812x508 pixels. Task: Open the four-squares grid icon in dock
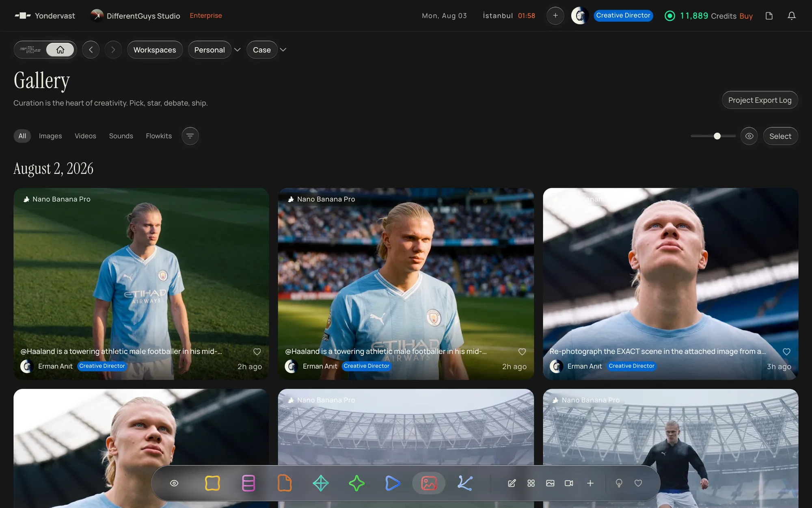coord(531,483)
